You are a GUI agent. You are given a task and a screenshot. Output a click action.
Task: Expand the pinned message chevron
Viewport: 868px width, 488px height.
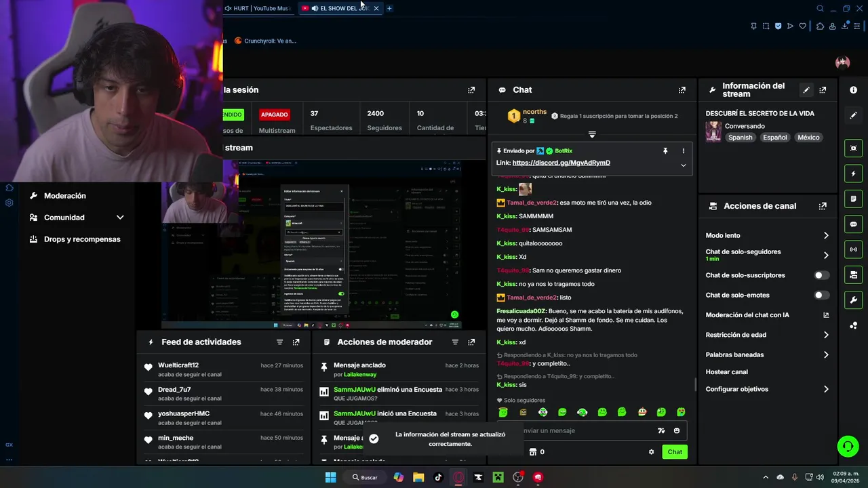pyautogui.click(x=683, y=165)
